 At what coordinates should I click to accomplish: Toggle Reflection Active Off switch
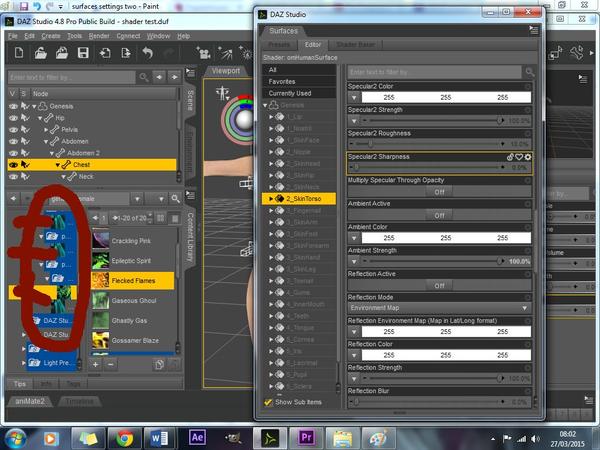[439, 285]
